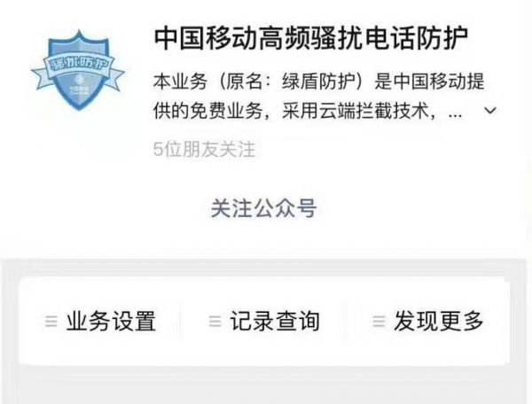
Task: Open the 骚扰防护 shield account avatar
Action: 78,70
